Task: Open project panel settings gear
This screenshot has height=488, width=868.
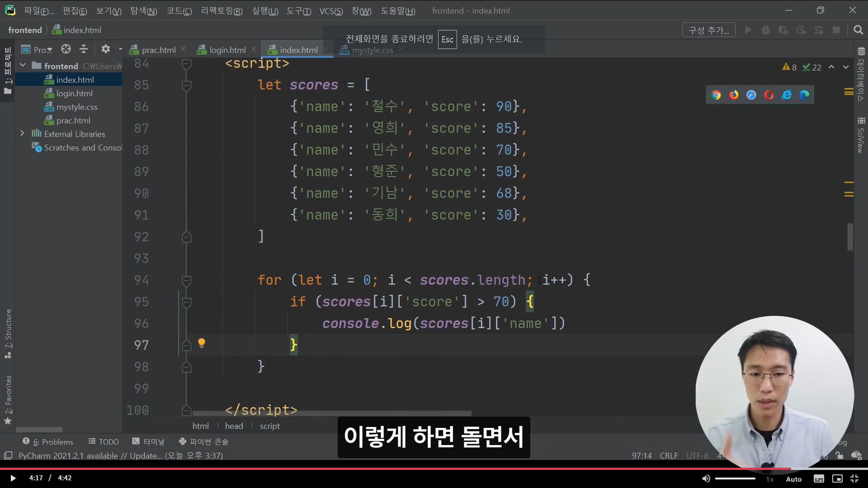Action: click(x=106, y=49)
